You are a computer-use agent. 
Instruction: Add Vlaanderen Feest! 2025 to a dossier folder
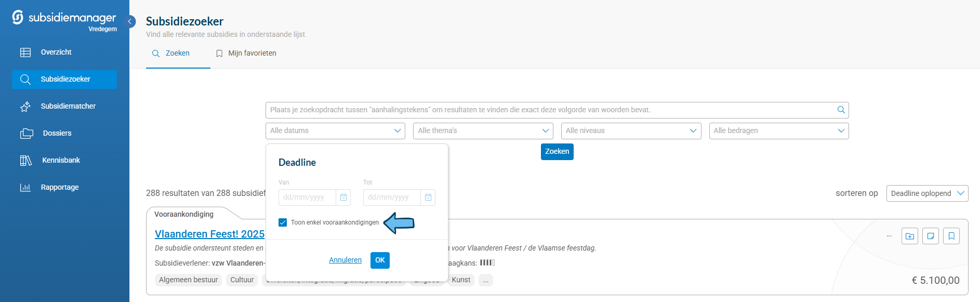click(x=910, y=236)
